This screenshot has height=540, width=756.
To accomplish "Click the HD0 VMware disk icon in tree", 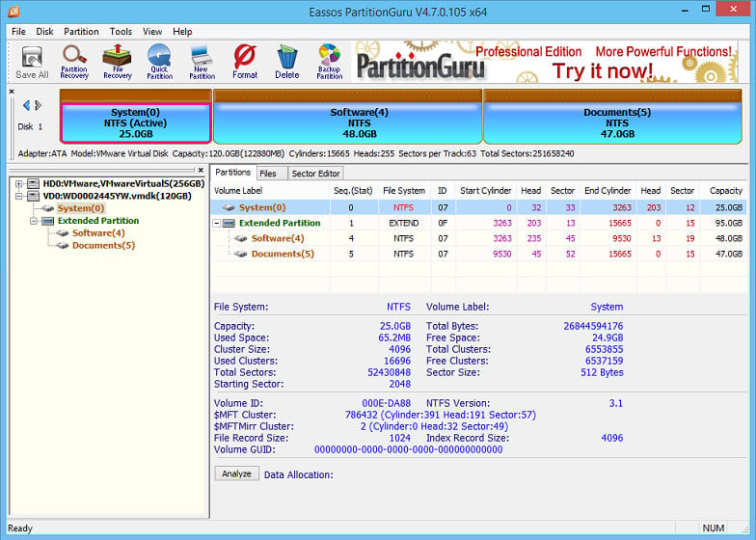I will point(33,183).
